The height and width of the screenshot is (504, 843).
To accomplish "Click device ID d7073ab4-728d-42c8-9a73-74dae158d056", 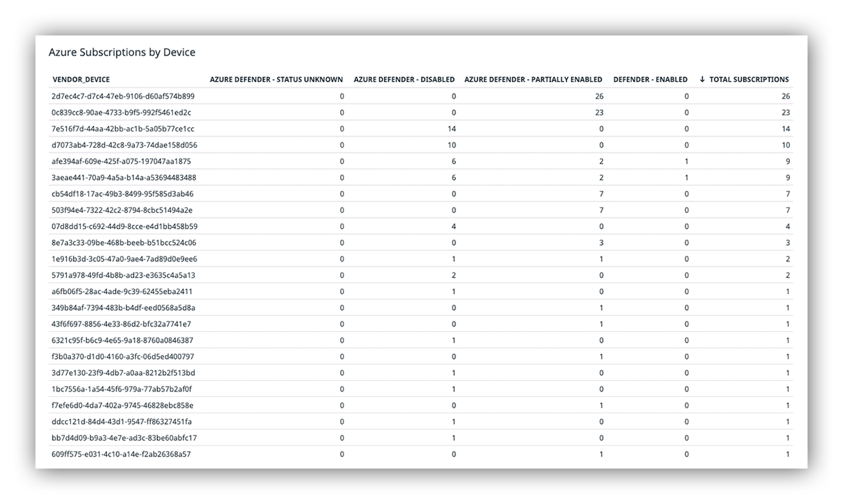I will click(x=124, y=145).
